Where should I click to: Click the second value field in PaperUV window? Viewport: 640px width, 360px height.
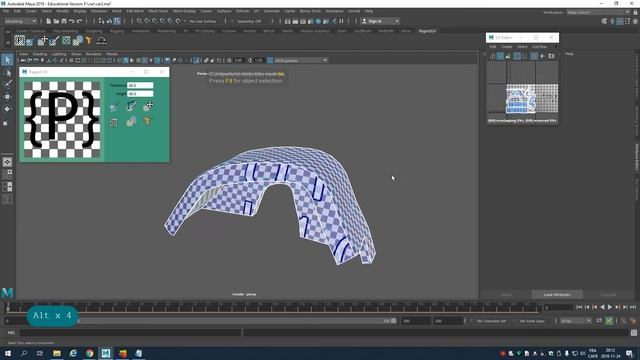(140, 94)
